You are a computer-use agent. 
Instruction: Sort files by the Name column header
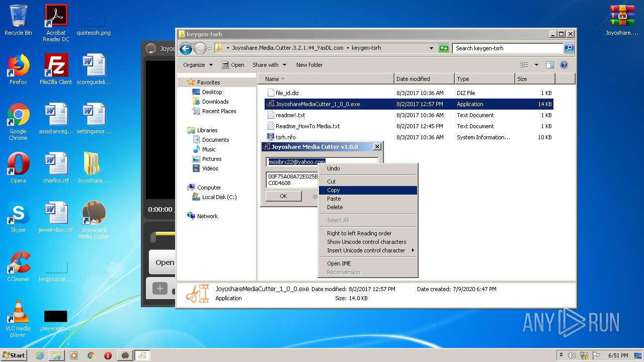[326, 79]
